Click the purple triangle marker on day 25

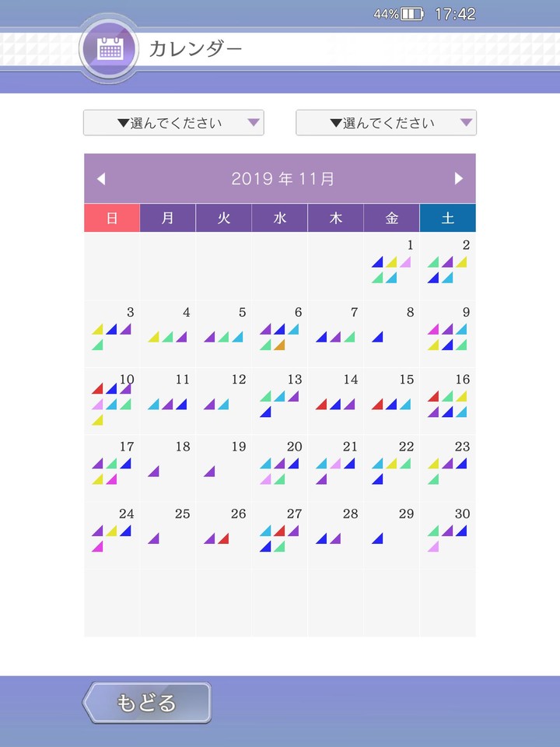(x=154, y=538)
